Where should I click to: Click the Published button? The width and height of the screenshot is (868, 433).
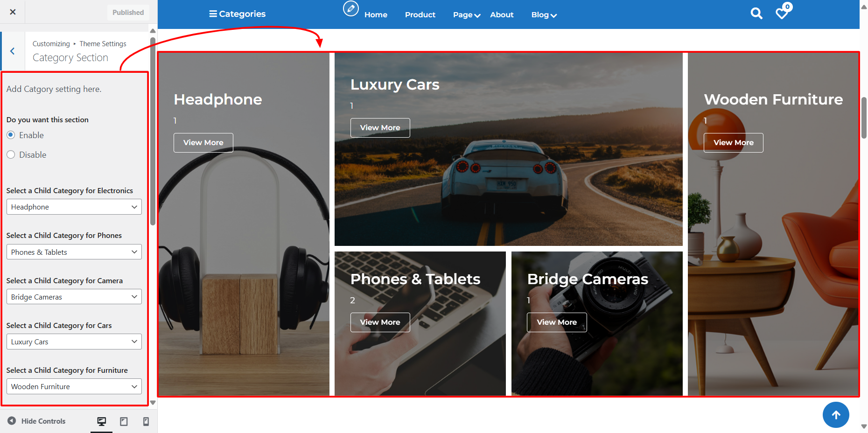(x=128, y=12)
